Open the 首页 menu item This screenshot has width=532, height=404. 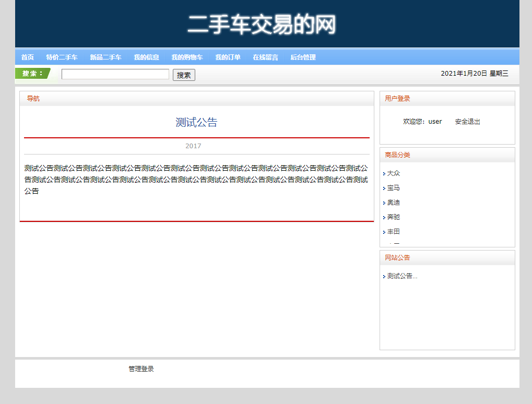[27, 57]
